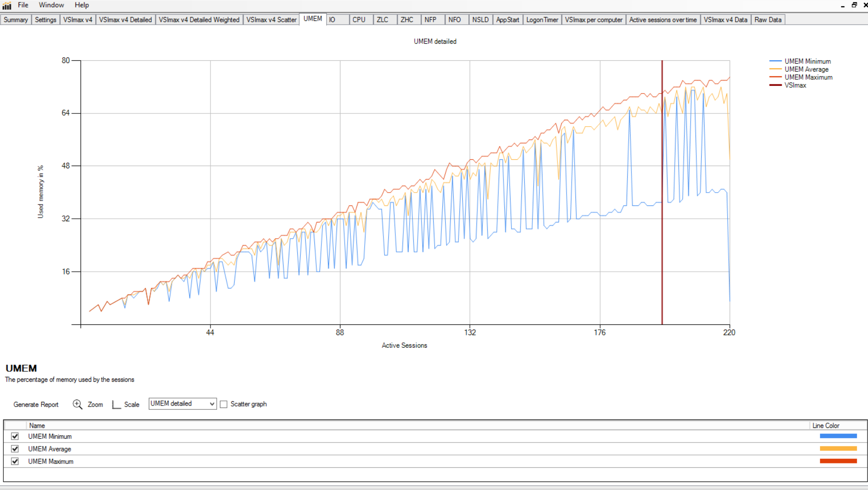The image size is (868, 490).
Task: Click the blue UMEM Minimum color swatch
Action: pyautogui.click(x=838, y=436)
